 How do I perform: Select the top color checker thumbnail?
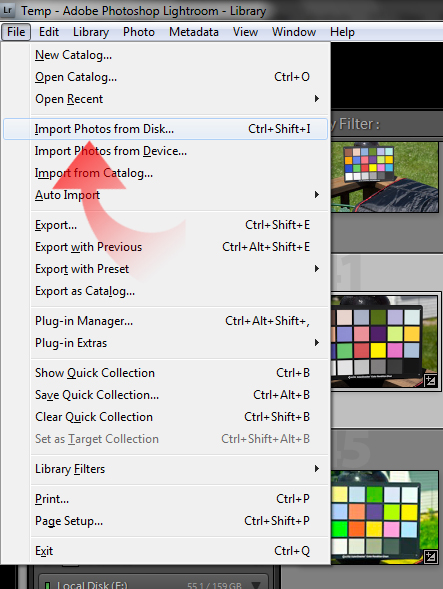tap(385, 177)
